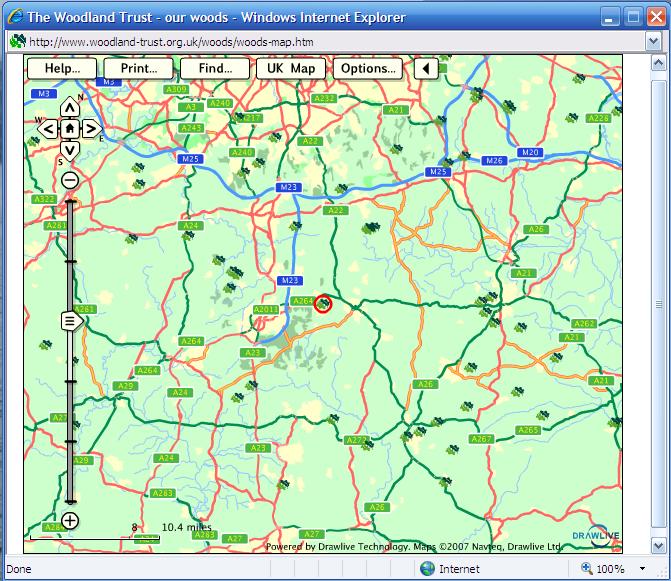Click the Internet zone globe icon
Viewport: 671px width, 581px height.
(x=427, y=569)
